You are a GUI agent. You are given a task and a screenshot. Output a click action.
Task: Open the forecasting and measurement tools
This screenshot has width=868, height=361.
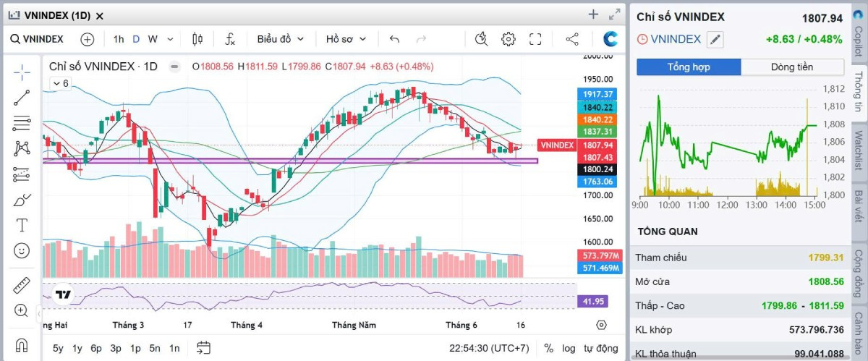(x=22, y=174)
